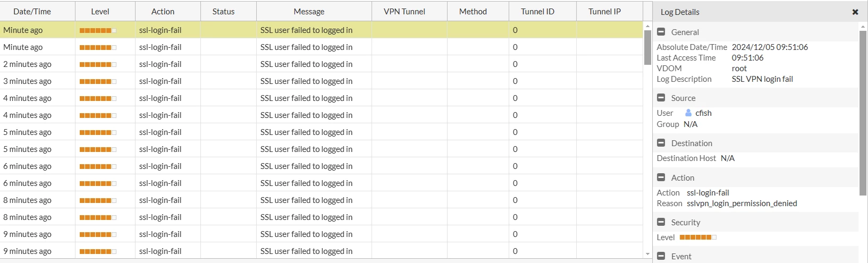This screenshot has height=263, width=868.
Task: Click the Log Details panel scrollbar
Action: [x=863, y=113]
